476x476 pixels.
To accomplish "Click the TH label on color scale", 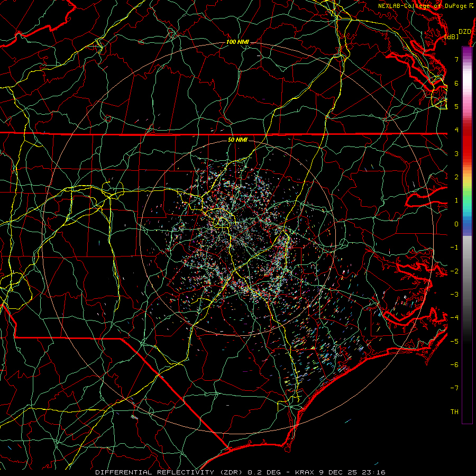I will [x=454, y=412].
